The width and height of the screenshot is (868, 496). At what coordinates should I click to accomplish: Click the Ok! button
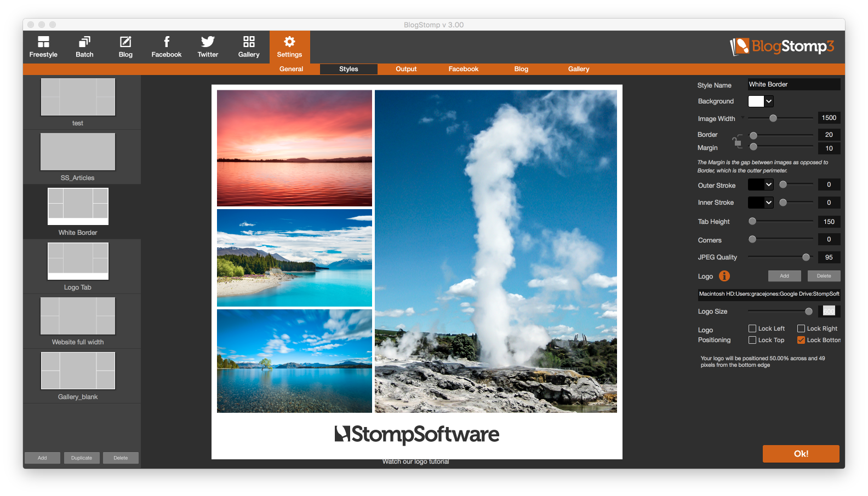click(801, 454)
